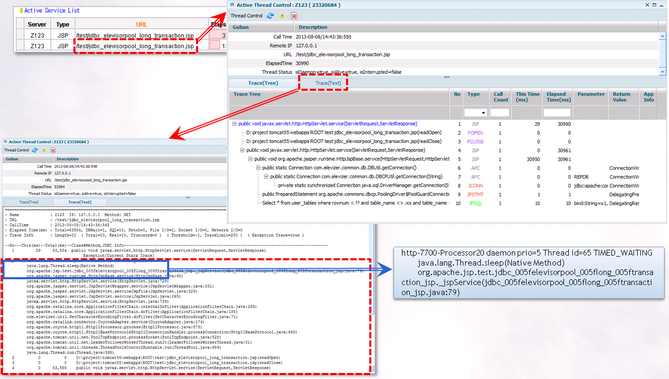
Task: Click the Parameter column header
Action: (x=591, y=97)
